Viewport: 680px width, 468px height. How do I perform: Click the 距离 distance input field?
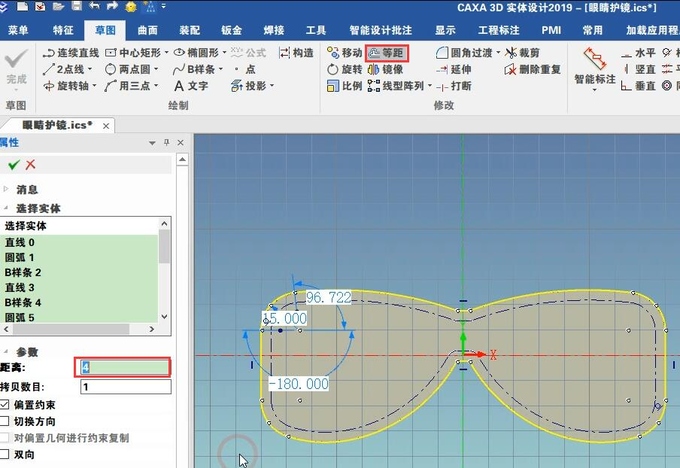coord(125,367)
